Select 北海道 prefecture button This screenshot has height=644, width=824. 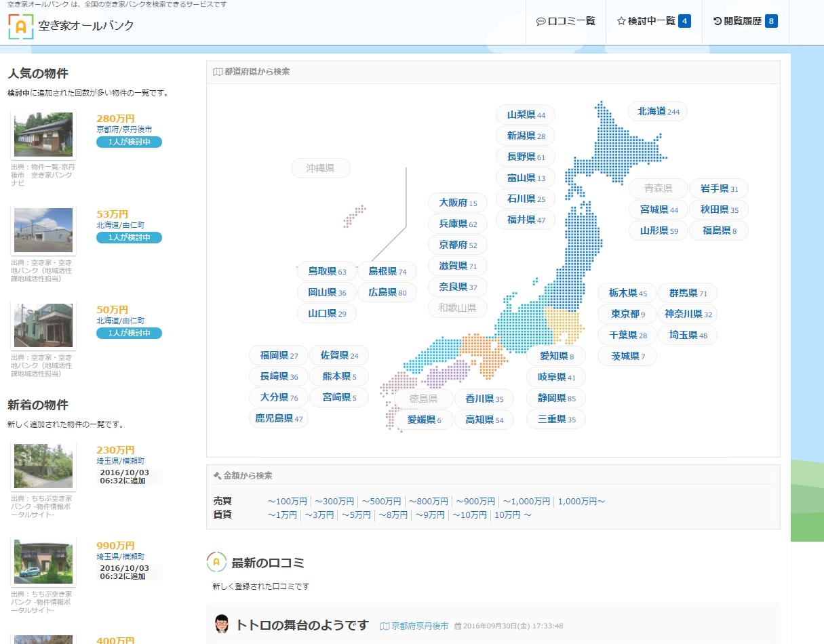pos(658,111)
